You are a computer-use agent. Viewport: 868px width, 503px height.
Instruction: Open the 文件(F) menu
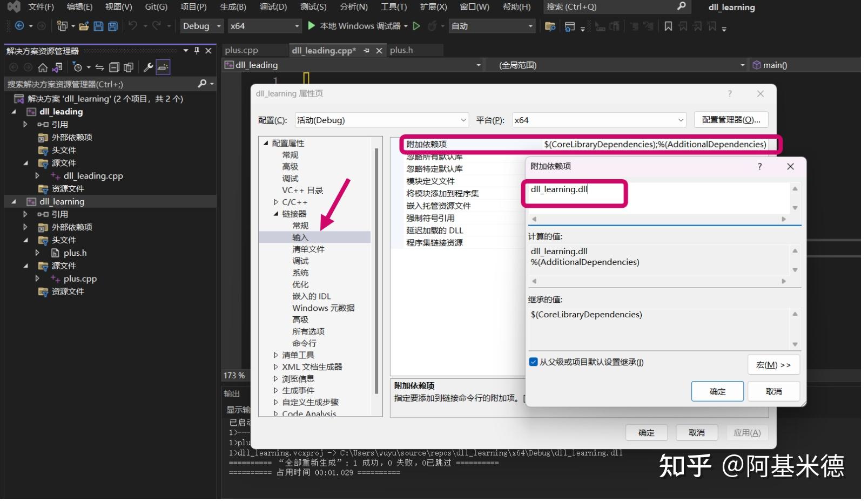[41, 6]
